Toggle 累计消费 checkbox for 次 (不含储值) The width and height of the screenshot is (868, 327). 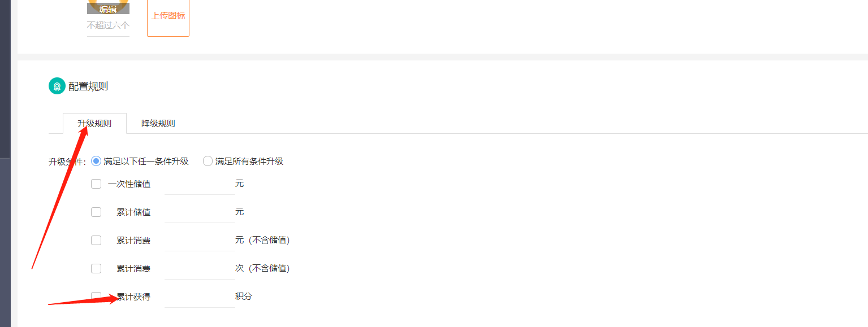(96, 268)
